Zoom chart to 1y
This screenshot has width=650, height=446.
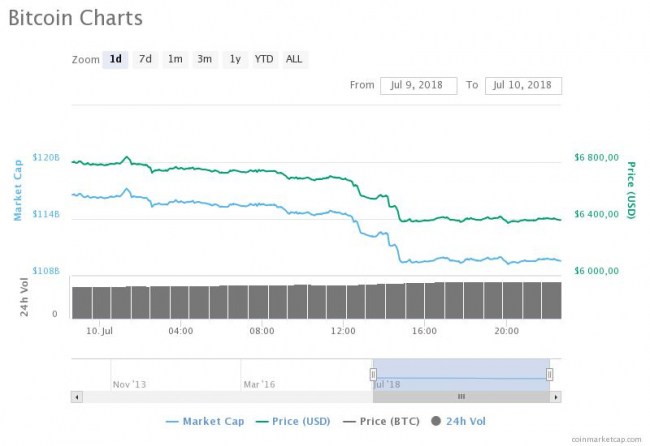(x=234, y=59)
